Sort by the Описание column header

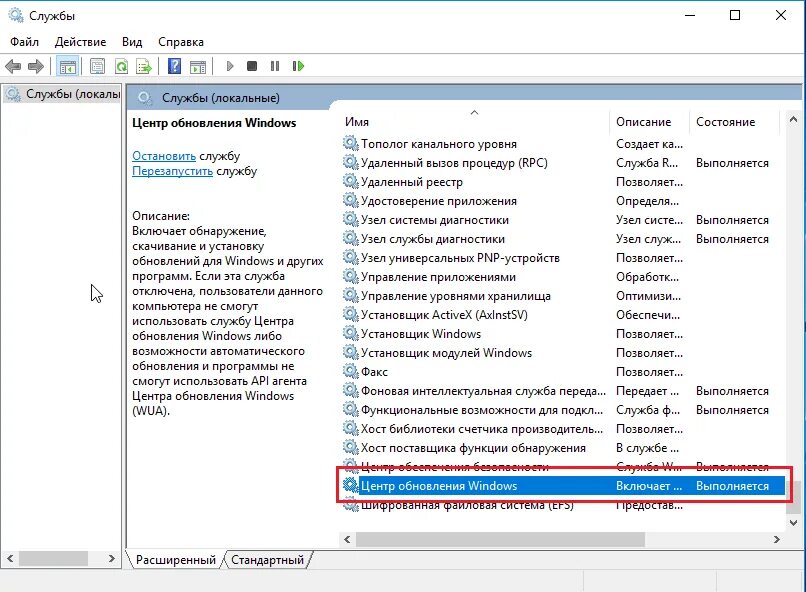point(649,122)
